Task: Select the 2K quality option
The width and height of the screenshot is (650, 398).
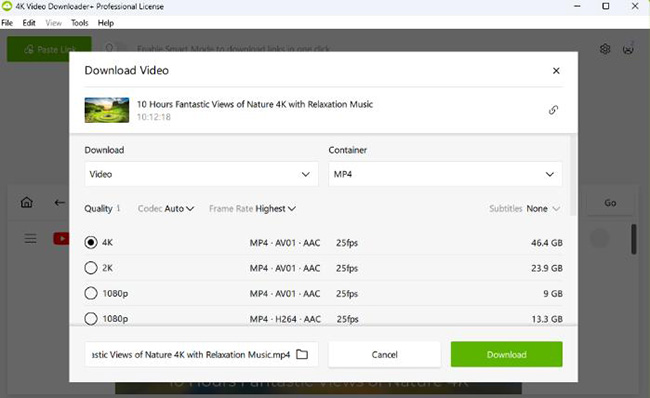Action: [x=91, y=268]
